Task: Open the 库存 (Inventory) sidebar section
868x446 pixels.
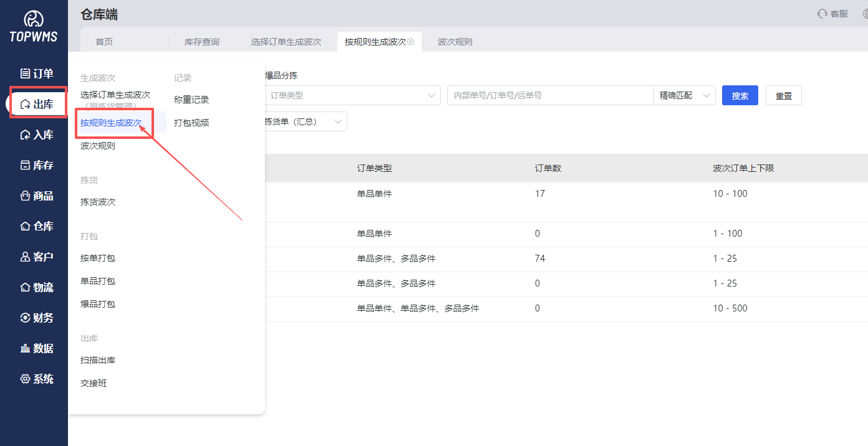Action: coord(36,165)
